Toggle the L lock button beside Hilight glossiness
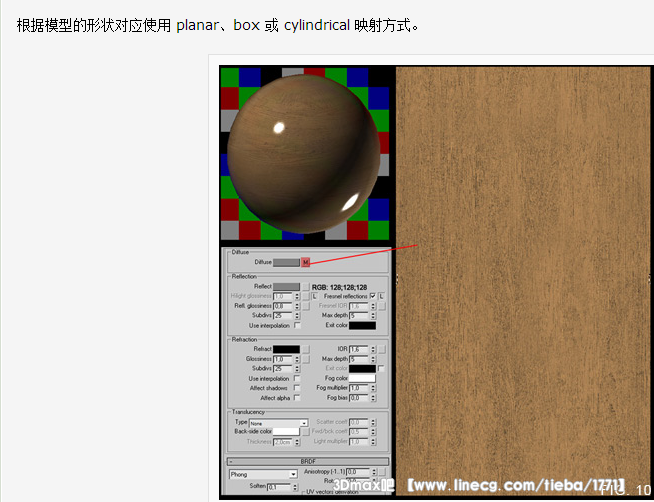Image resolution: width=654 pixels, height=502 pixels. (x=314, y=296)
